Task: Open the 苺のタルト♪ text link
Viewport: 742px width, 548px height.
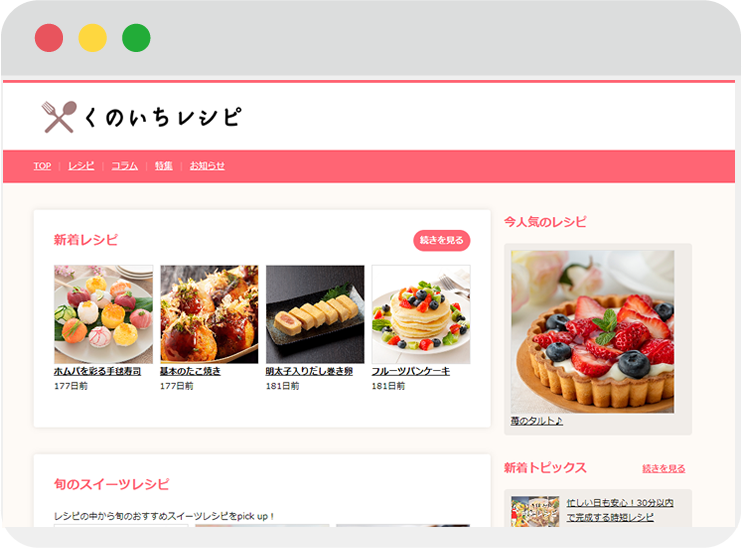Action: [537, 421]
